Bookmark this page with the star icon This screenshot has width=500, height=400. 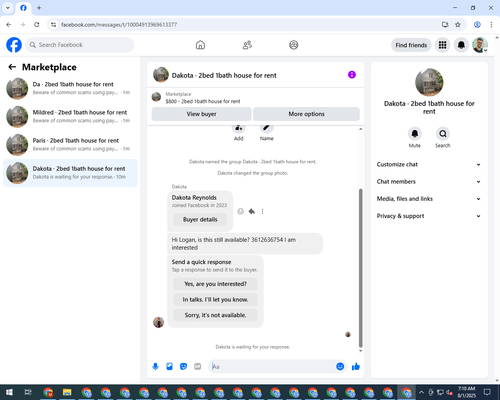click(x=458, y=25)
